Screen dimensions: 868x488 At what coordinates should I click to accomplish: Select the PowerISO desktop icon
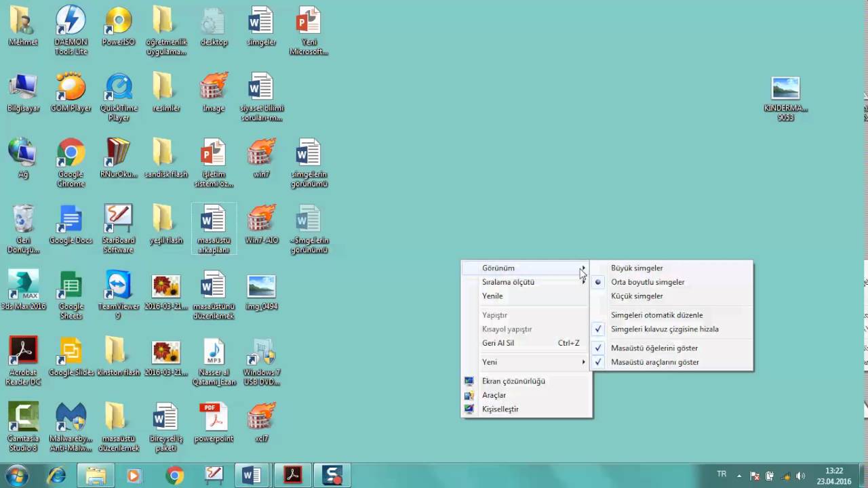click(x=119, y=26)
